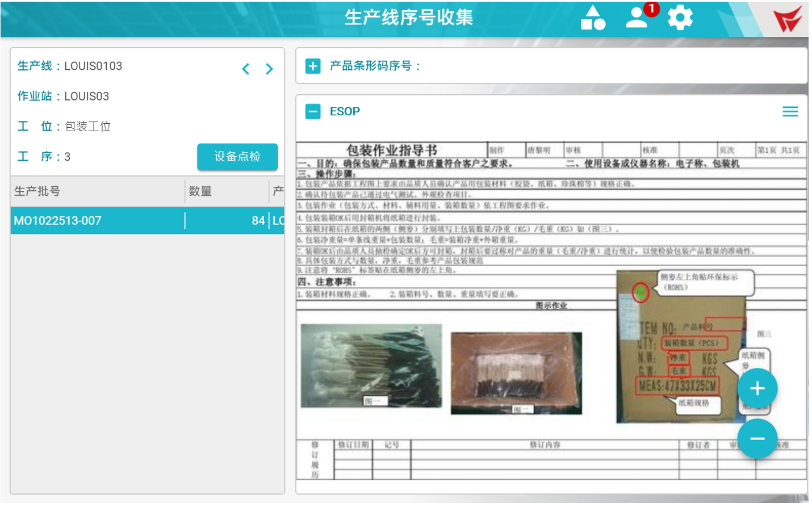Collapse the ESOP section
Screen dimensions: 812x507
coord(313,111)
